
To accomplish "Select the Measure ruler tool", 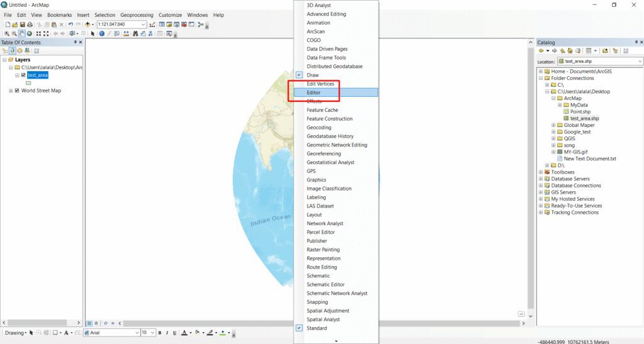I will pyautogui.click(x=126, y=34).
